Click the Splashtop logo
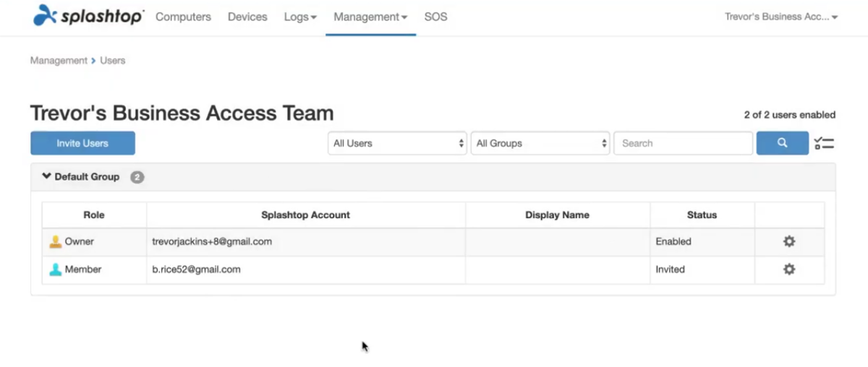Image resolution: width=868 pixels, height=367 pixels. click(x=88, y=16)
